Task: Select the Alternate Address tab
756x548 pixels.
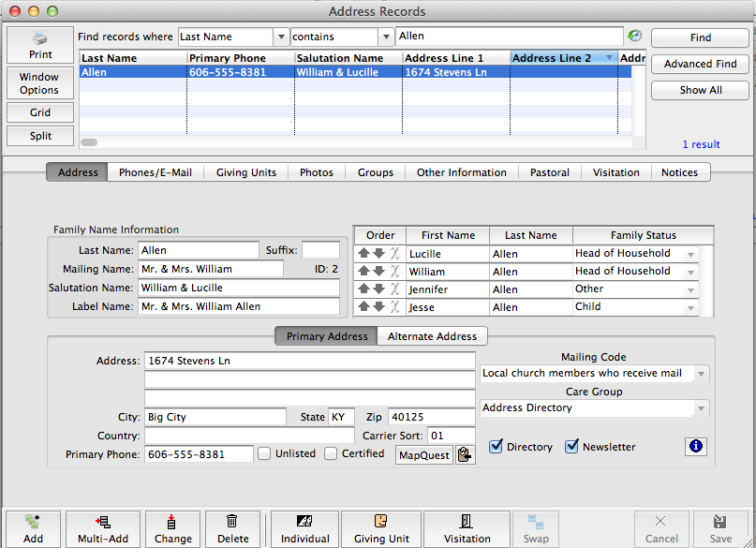Action: 432,336
